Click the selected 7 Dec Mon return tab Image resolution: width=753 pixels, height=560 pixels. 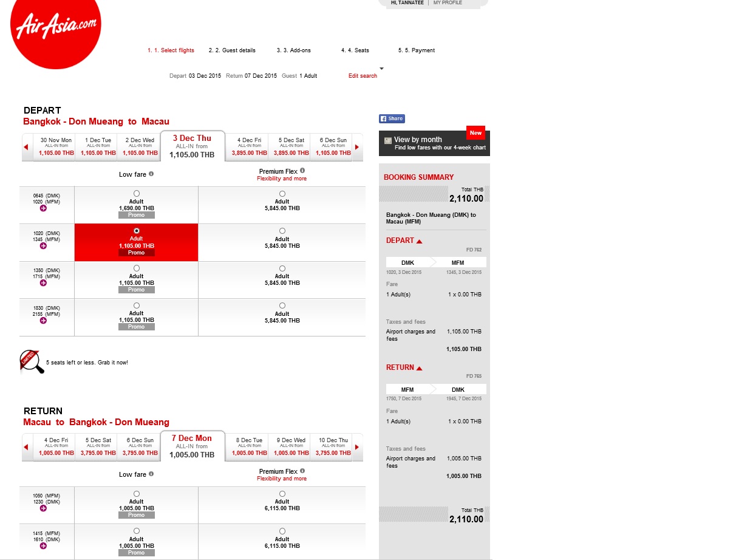coord(192,446)
